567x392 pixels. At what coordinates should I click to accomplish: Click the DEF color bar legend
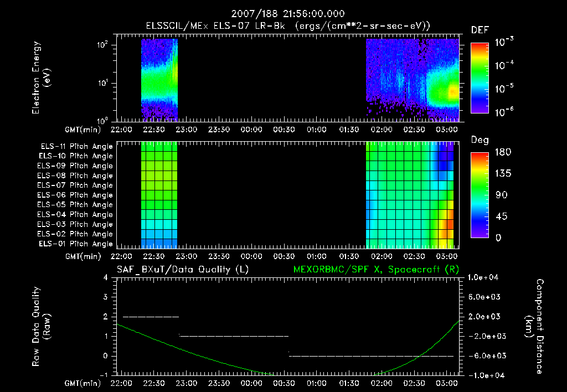click(480, 78)
